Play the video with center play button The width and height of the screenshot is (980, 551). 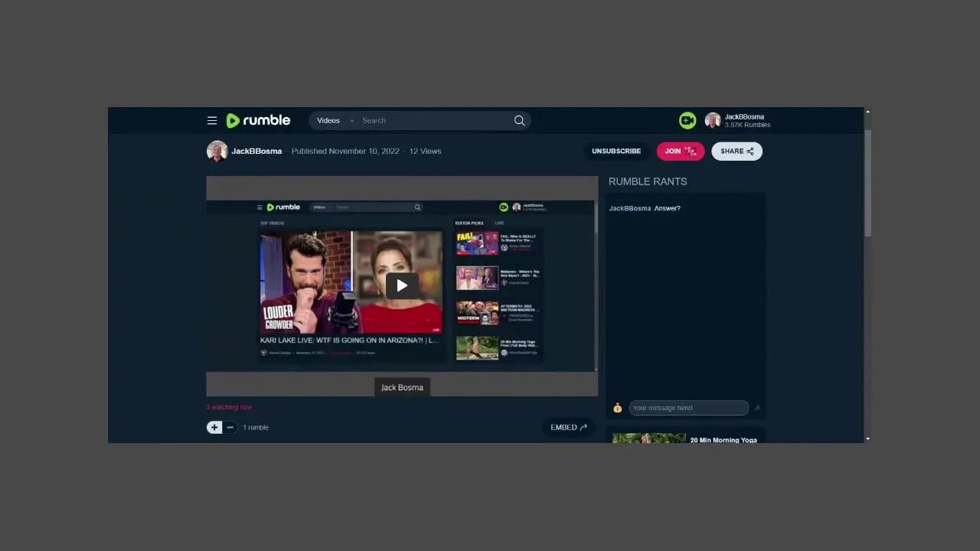[x=402, y=285]
